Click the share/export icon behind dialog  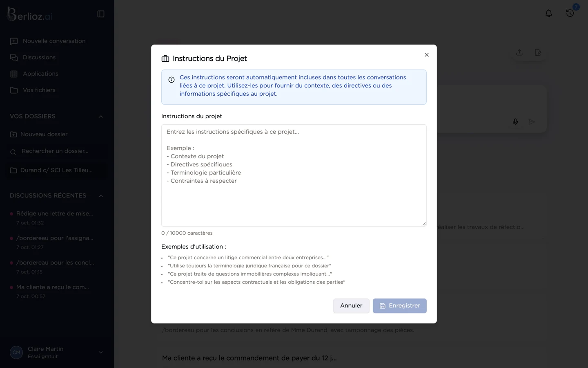(x=519, y=52)
